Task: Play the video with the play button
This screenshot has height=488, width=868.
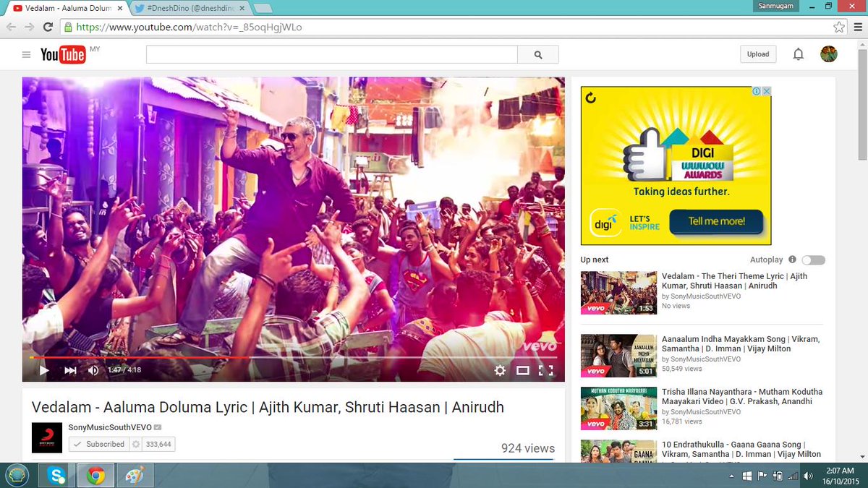Action: [44, 370]
